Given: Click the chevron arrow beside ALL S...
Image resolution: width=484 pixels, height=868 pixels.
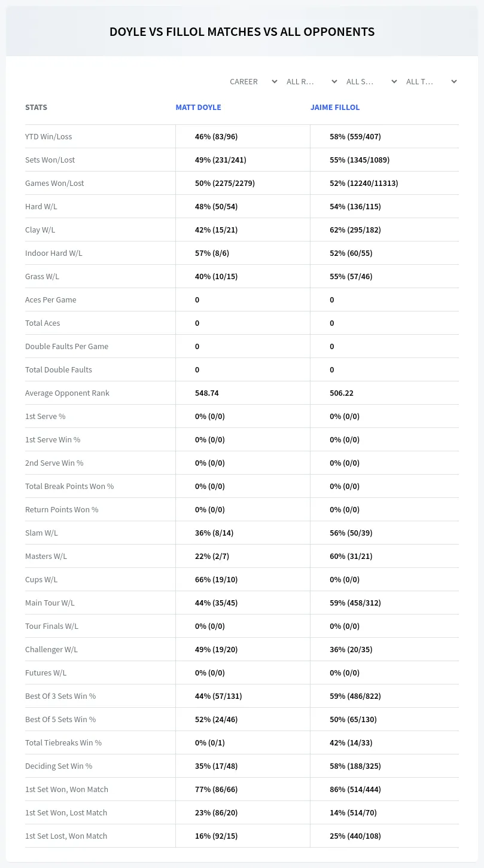Looking at the screenshot, I should click(x=394, y=81).
